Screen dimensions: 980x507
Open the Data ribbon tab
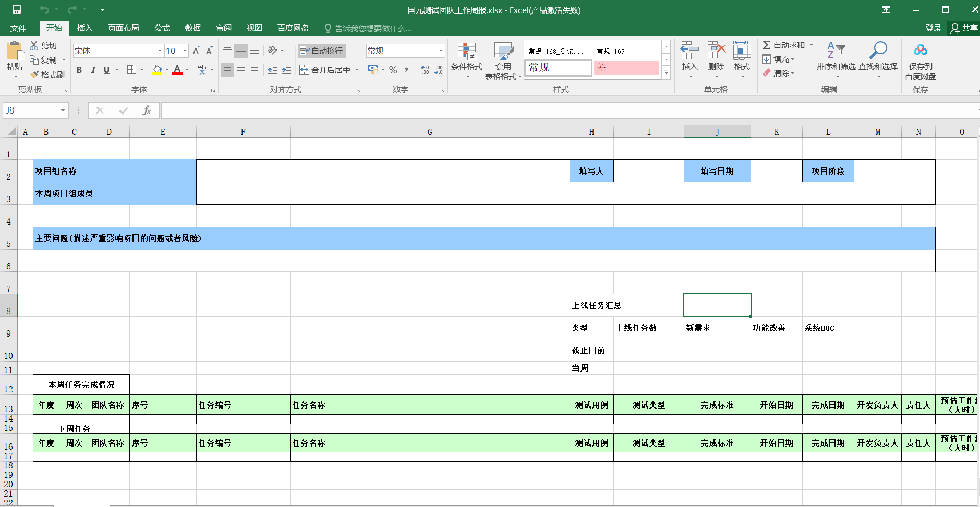pos(192,28)
